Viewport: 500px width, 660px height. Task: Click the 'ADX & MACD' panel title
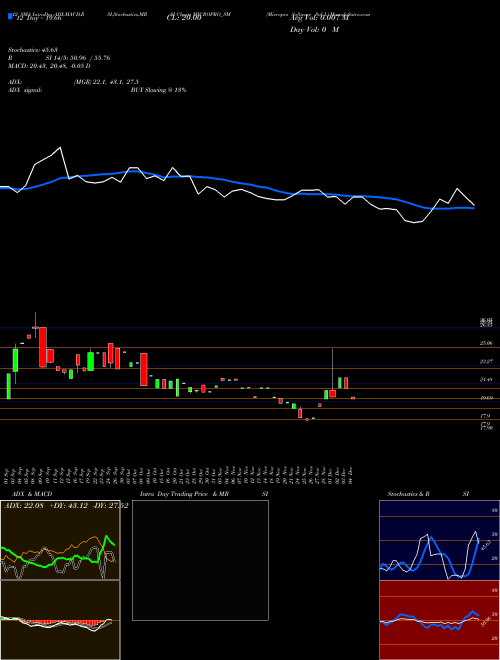click(x=32, y=494)
